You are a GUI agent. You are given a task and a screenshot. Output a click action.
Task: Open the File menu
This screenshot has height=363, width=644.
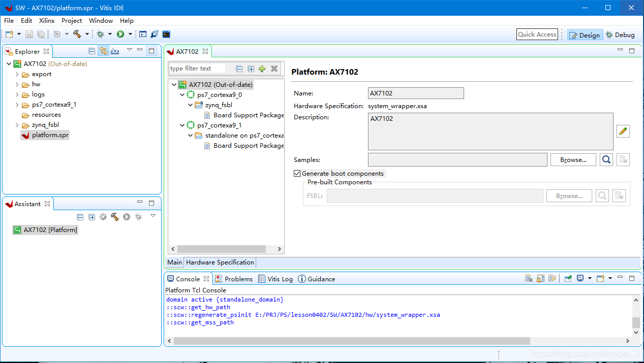(9, 20)
